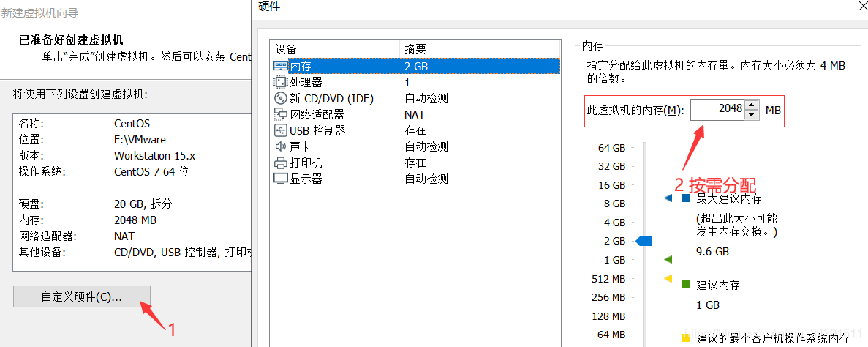This screenshot has height=347, width=868.
Task: Click the processor chip icon
Action: pos(281,82)
